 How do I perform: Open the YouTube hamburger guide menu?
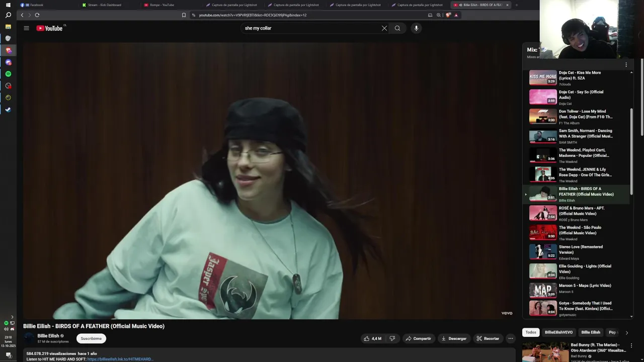click(x=26, y=28)
